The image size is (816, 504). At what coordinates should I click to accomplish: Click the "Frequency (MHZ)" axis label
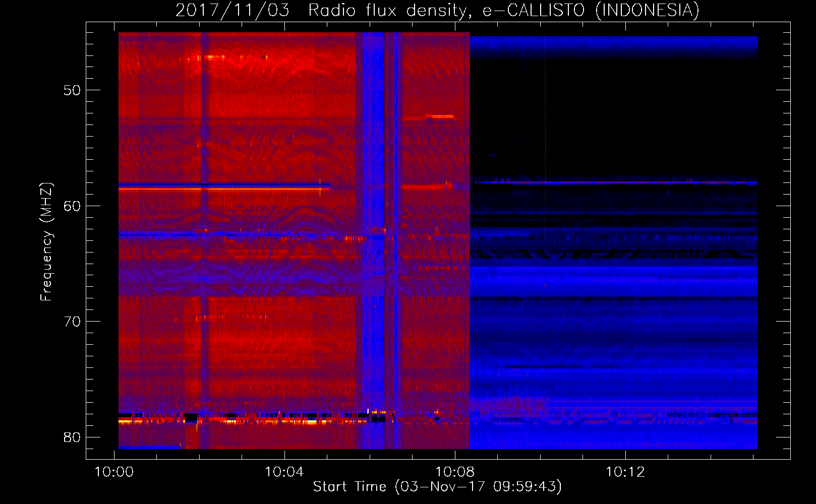click(46, 242)
